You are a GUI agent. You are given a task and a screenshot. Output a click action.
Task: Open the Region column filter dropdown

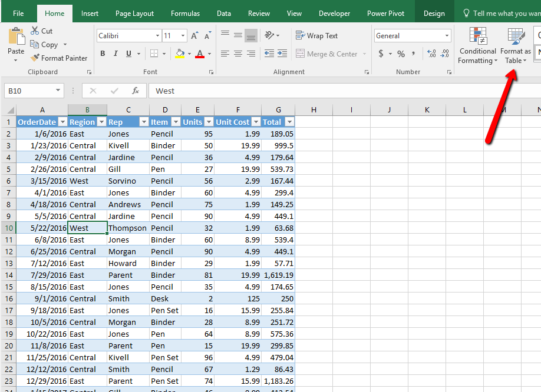click(x=101, y=122)
